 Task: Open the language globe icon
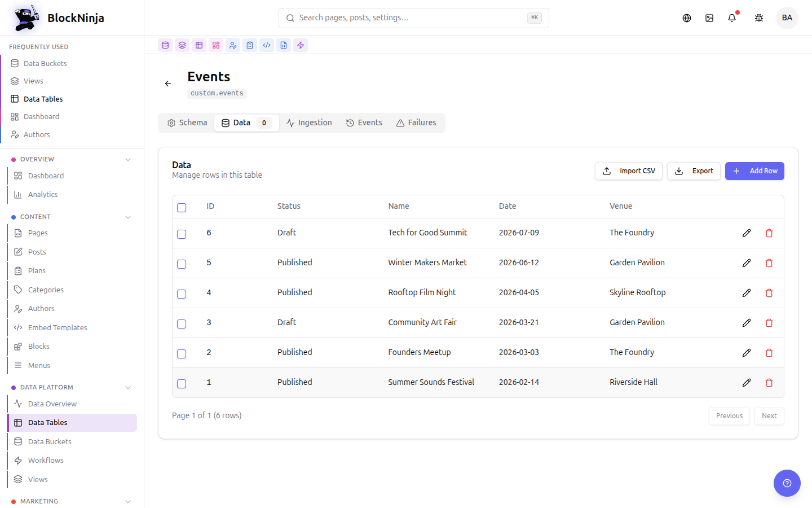pyautogui.click(x=687, y=18)
